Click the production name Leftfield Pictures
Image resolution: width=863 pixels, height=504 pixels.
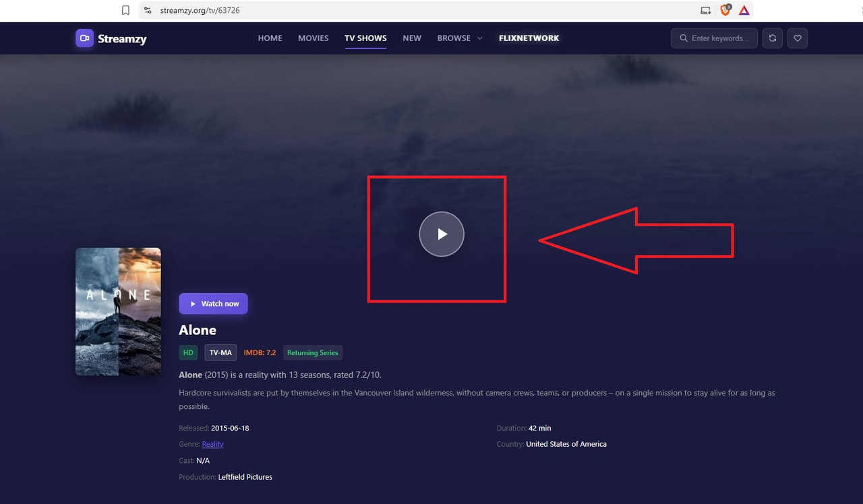[245, 477]
